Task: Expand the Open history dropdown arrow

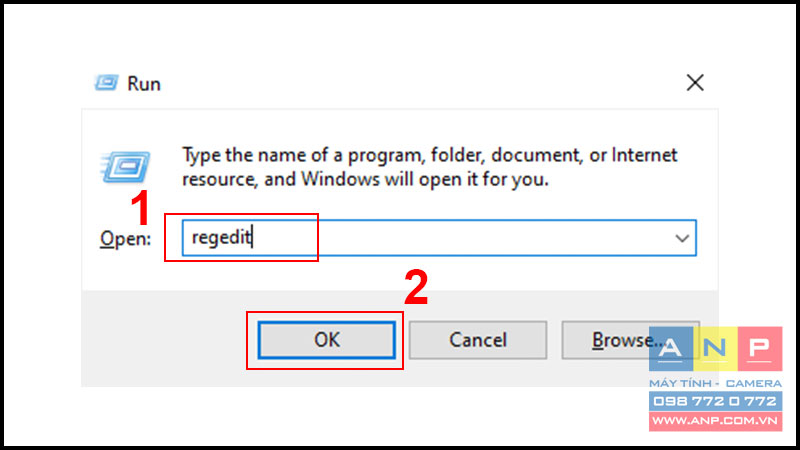Action: pyautogui.click(x=682, y=238)
